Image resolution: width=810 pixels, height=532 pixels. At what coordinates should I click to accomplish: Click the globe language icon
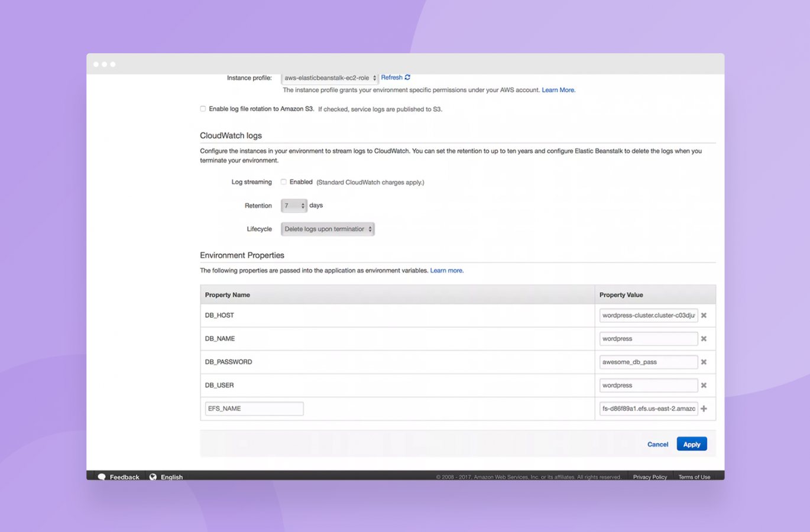pos(153,477)
